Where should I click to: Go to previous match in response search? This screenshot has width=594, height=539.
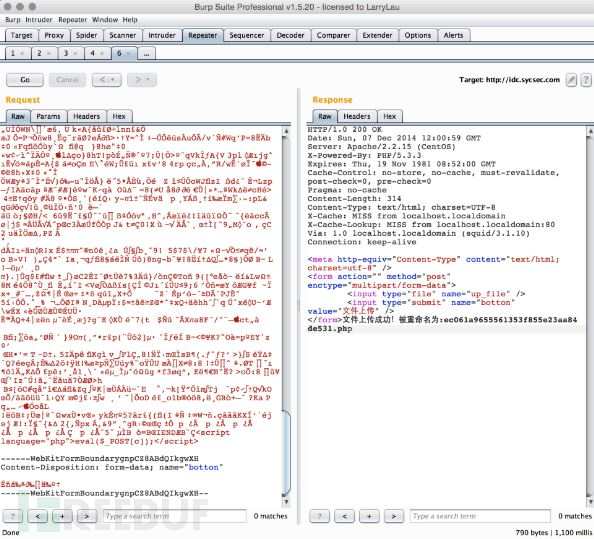click(345, 516)
